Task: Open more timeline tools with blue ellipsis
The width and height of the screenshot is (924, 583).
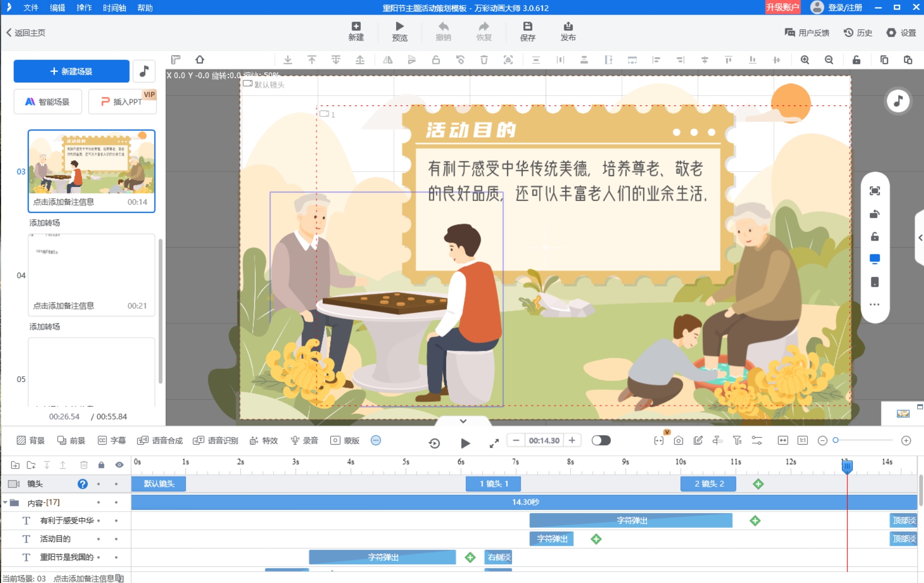Action: coord(376,440)
